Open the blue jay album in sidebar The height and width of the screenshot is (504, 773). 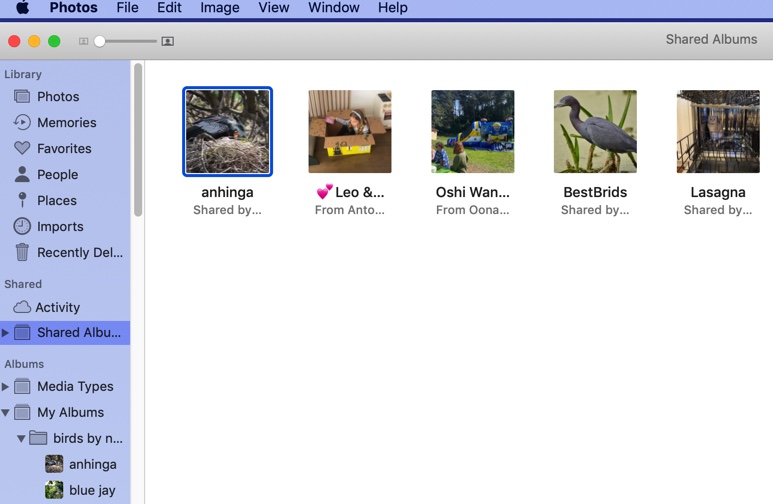[80, 490]
